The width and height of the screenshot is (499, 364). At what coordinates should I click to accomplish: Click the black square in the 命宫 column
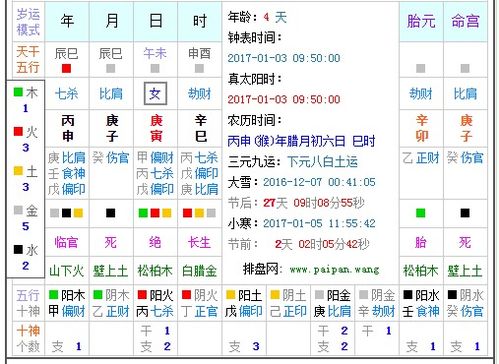tap(465, 213)
